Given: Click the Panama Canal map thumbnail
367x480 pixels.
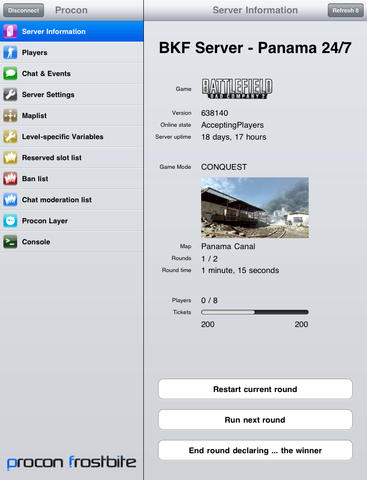Looking at the screenshot, I should point(255,208).
